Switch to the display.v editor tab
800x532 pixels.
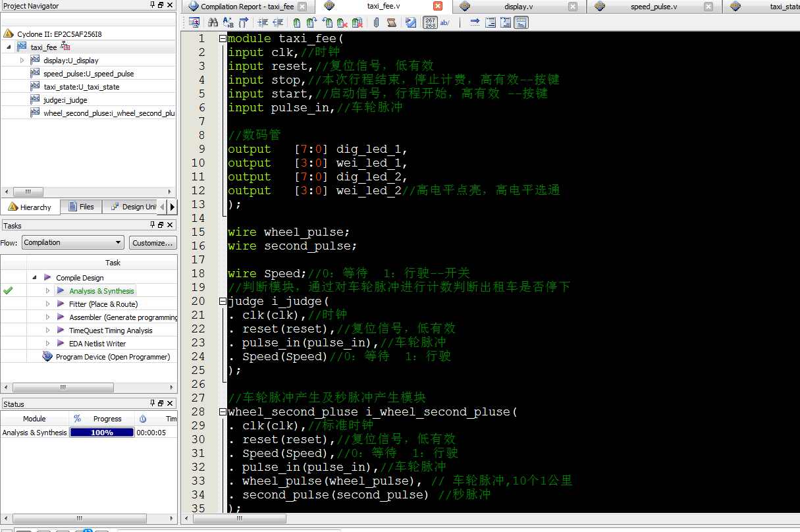(518, 7)
